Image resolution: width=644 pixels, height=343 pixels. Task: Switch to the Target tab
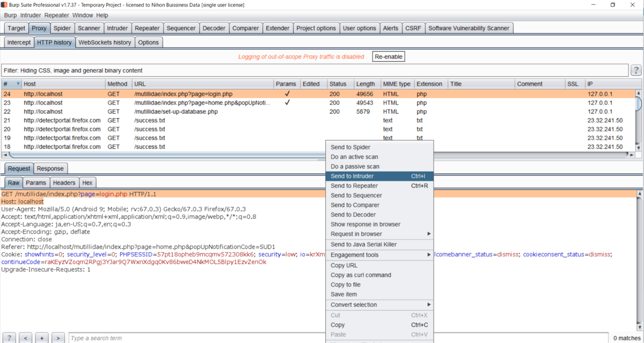pos(16,28)
